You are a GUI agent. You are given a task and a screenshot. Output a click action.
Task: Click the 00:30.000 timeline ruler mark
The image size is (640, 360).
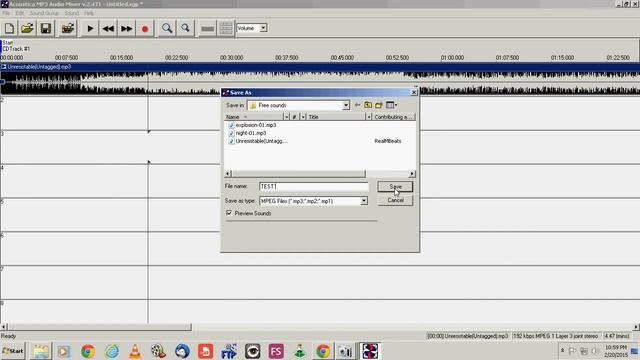pyautogui.click(x=231, y=58)
